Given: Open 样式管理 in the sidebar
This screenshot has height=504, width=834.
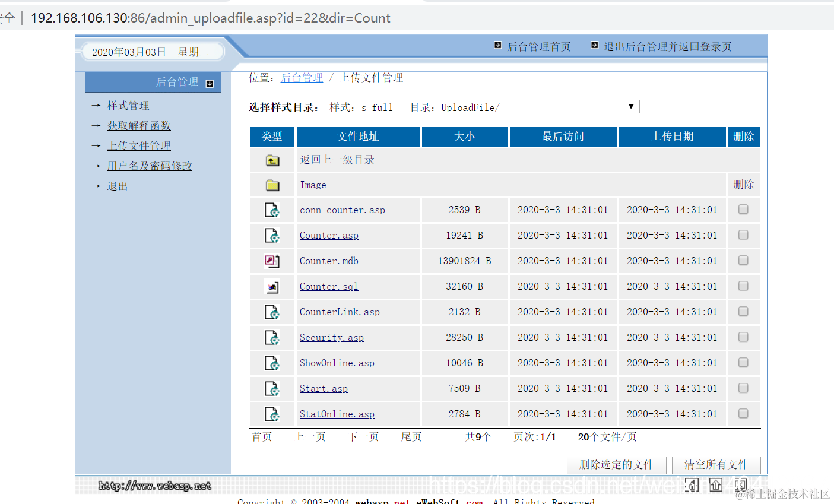Looking at the screenshot, I should pos(128,106).
